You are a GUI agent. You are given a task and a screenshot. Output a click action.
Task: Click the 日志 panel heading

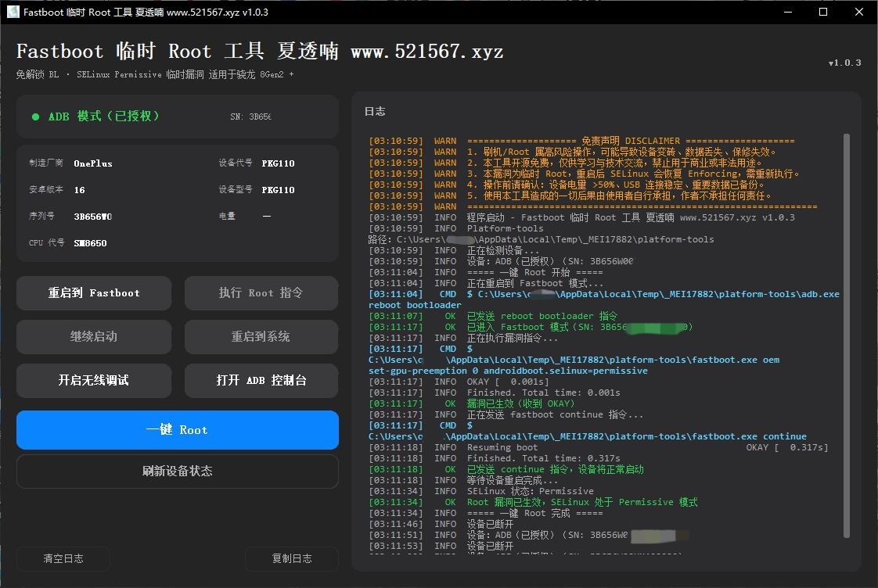375,111
